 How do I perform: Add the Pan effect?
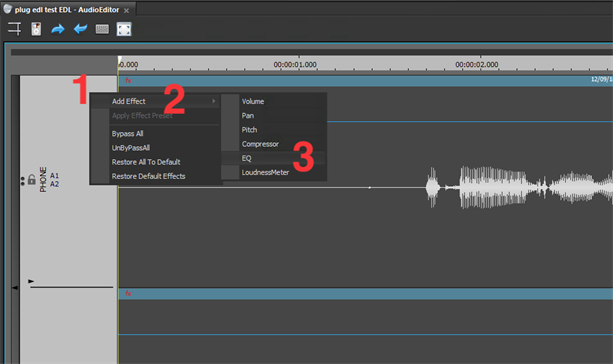tap(247, 116)
